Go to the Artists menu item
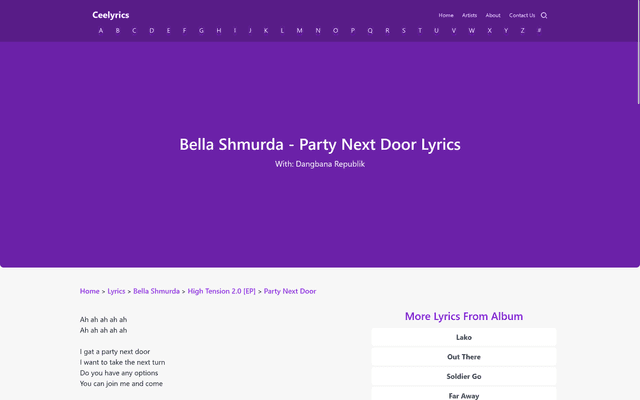Screen dimensions: 640x400 469,15
